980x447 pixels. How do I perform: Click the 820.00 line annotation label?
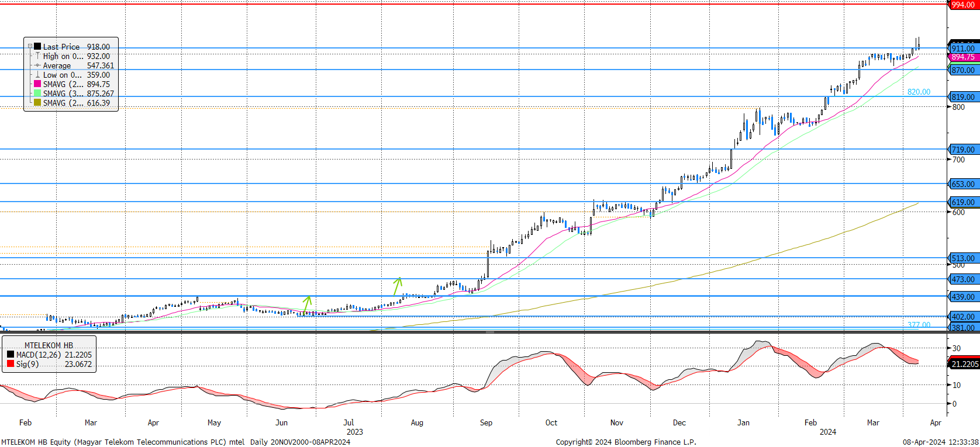pos(919,92)
